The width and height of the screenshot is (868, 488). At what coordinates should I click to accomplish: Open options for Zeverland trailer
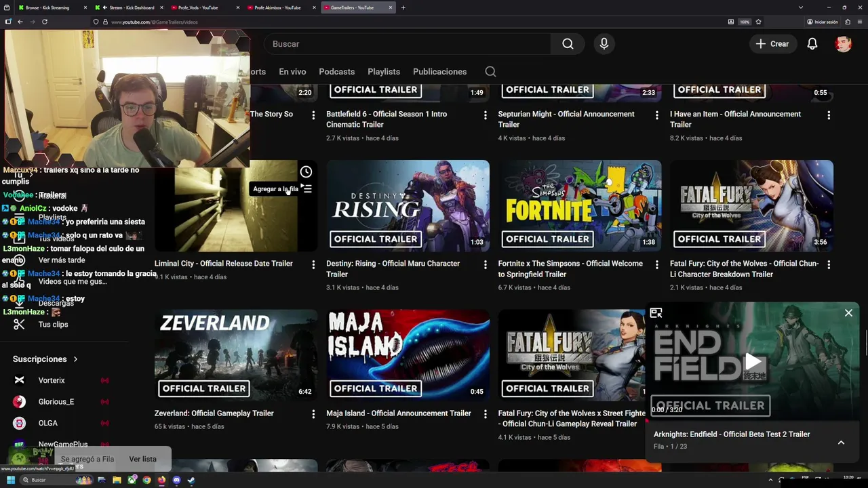(313, 413)
